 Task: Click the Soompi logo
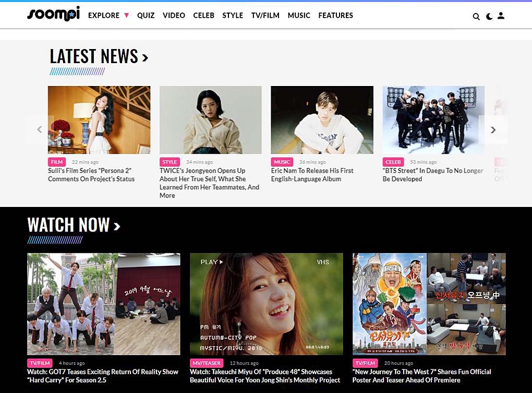[x=53, y=14]
